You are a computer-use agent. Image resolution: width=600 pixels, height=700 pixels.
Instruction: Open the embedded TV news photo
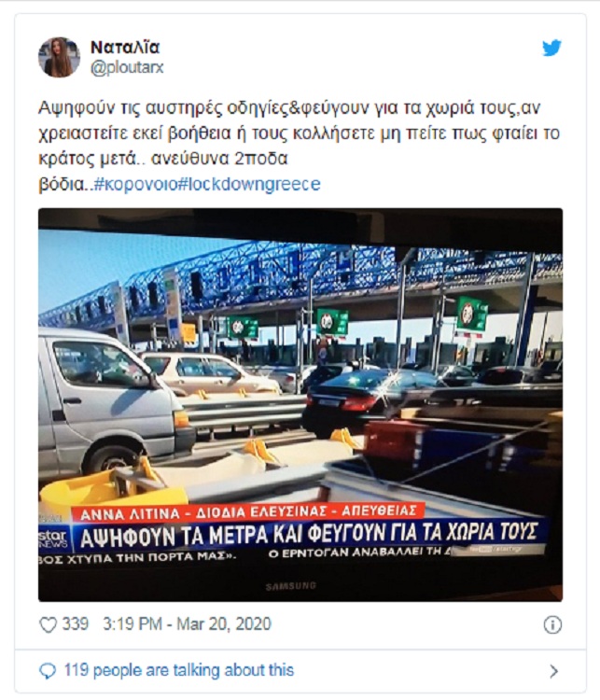pos(300,404)
